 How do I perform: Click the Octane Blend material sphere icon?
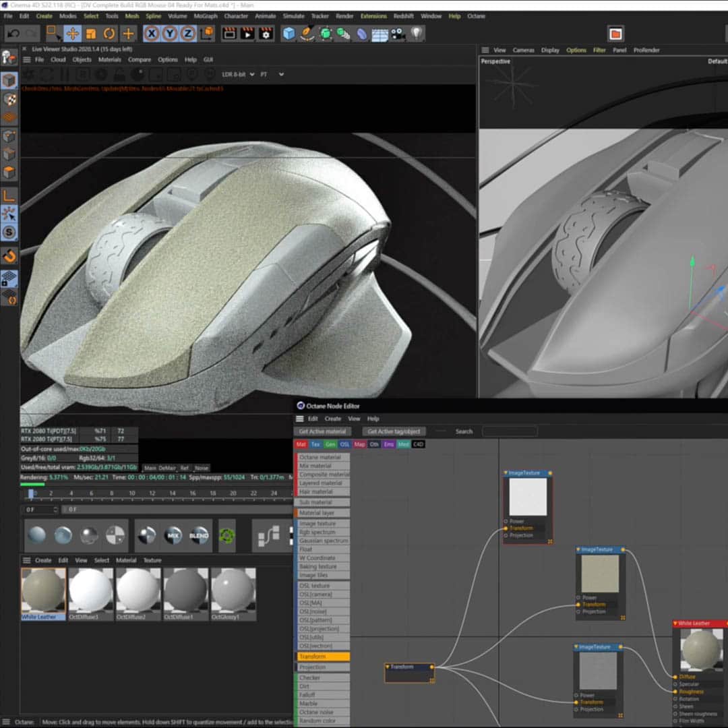click(x=199, y=535)
